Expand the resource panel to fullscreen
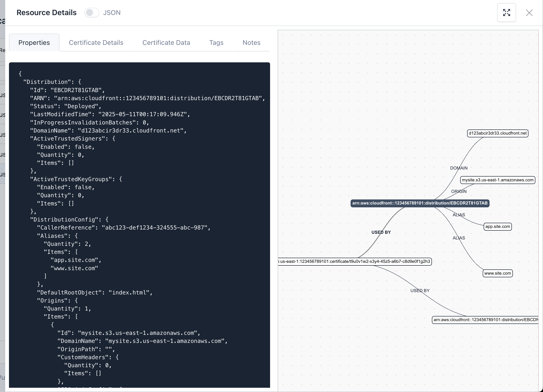 [x=506, y=13]
